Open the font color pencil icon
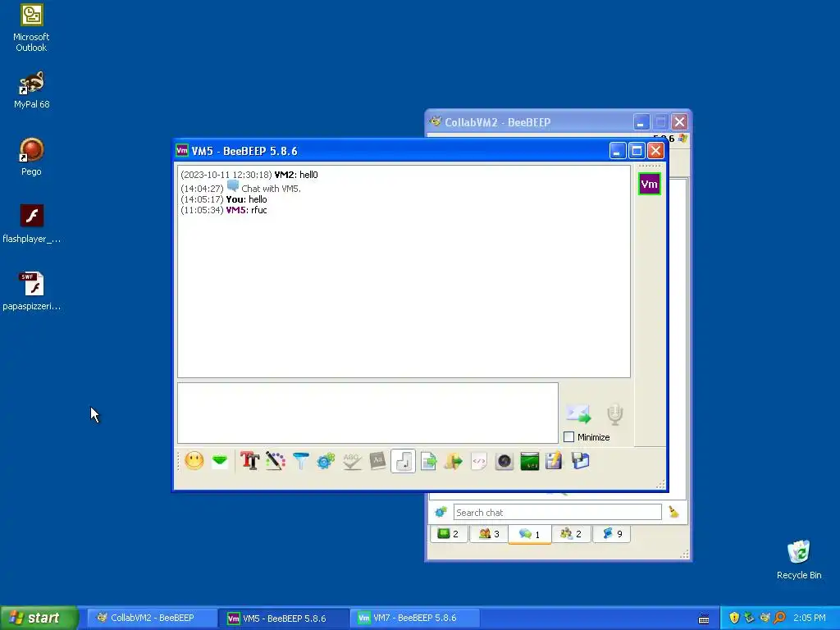840x630 pixels. coord(276,461)
